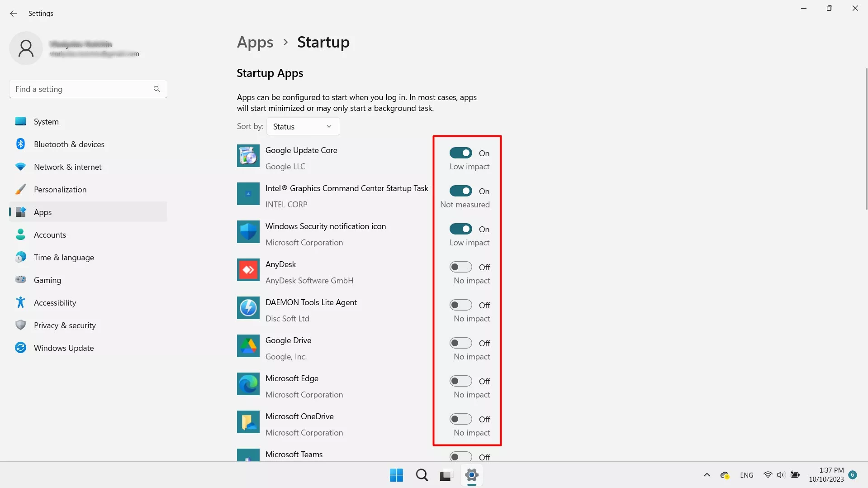Image resolution: width=868 pixels, height=488 pixels.
Task: Open Privacy & security settings
Action: click(x=65, y=325)
